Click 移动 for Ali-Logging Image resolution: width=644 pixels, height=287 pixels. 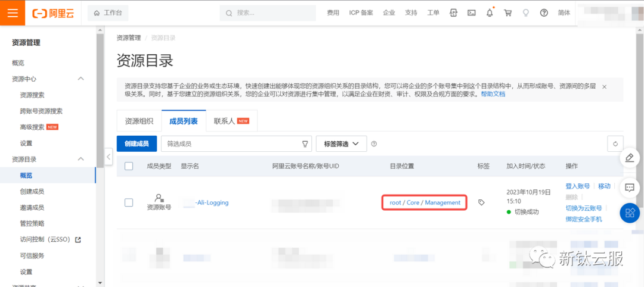[x=604, y=186]
